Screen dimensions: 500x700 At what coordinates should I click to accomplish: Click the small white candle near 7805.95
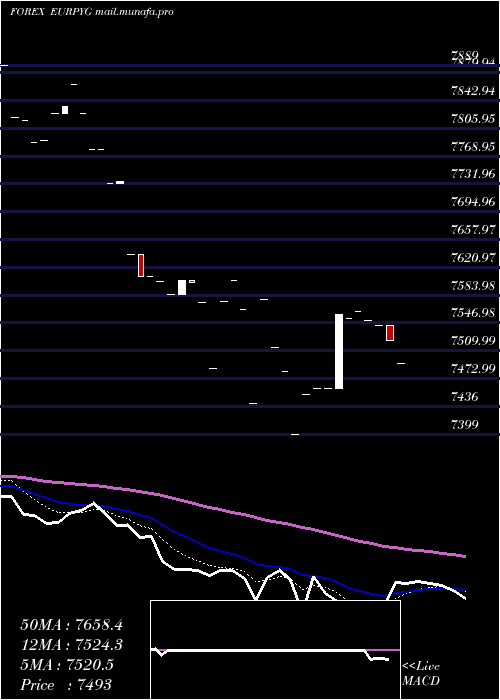pos(65,110)
